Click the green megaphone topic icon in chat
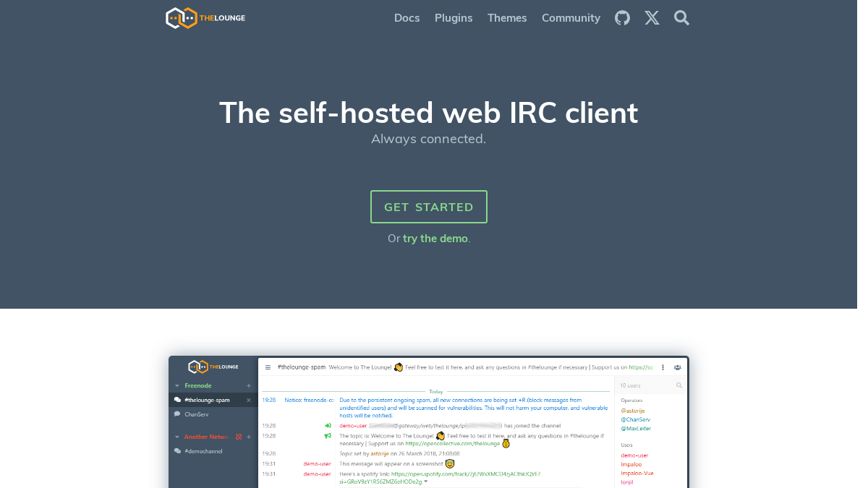868x488 pixels. pos(328,436)
